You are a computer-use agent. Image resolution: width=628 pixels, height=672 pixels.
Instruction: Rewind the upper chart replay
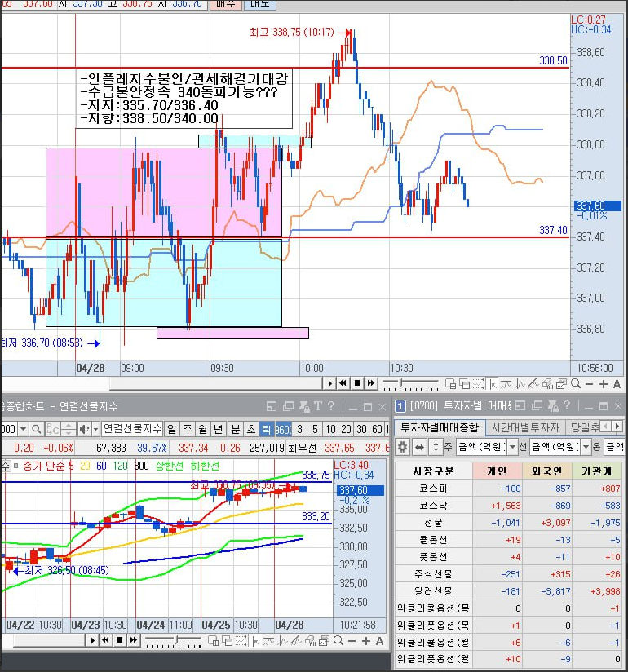tap(343, 383)
